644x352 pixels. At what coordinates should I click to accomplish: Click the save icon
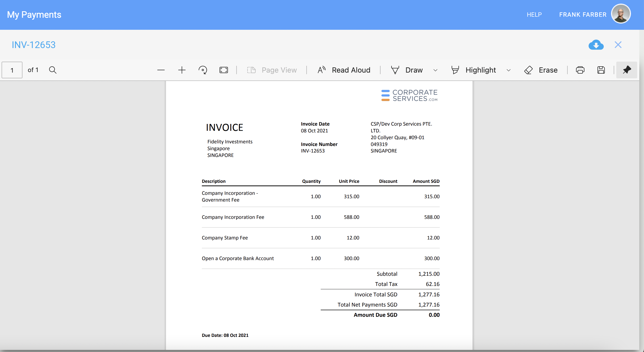[x=601, y=70]
